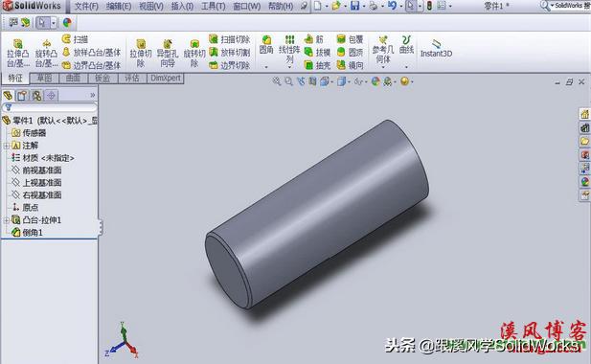Image resolution: width=591 pixels, height=364 pixels.
Task: Select the 边界凸台/基体 boundary boss tool
Action: click(x=91, y=65)
